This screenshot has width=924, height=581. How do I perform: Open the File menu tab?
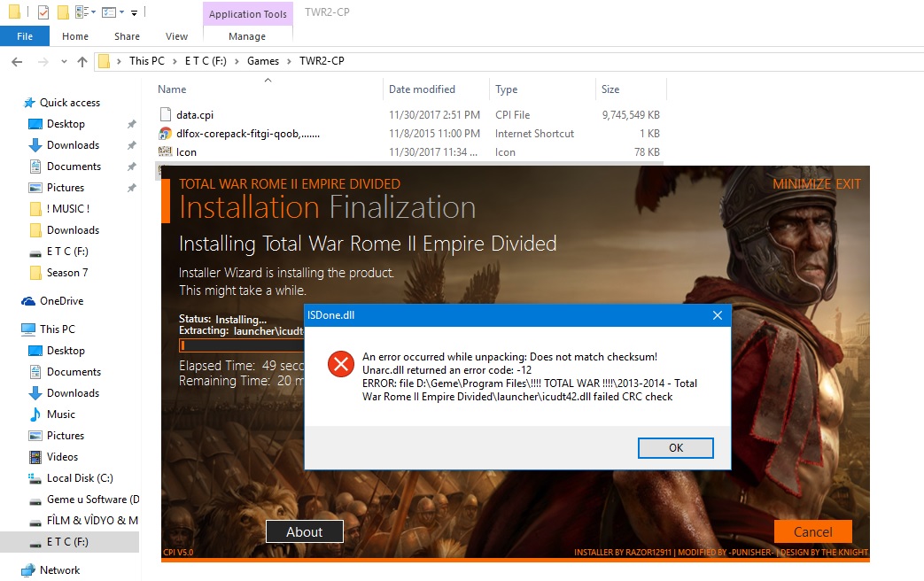pyautogui.click(x=25, y=36)
